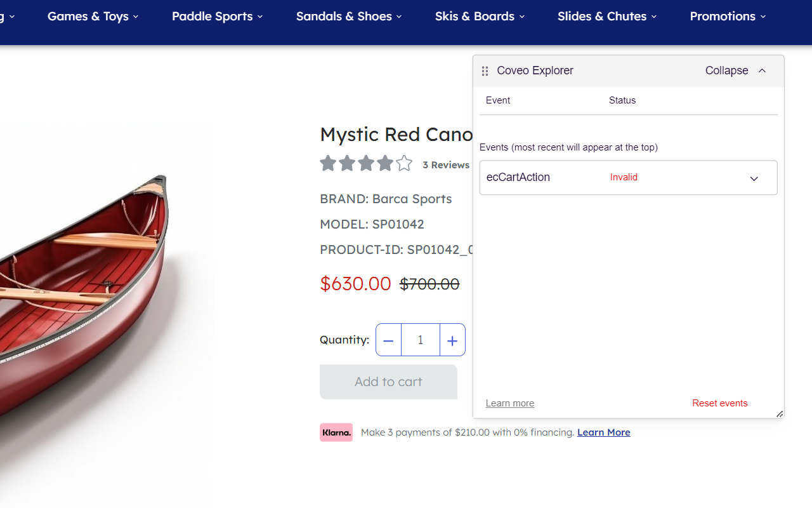
Task: Click the Klarna logo badge
Action: [336, 432]
